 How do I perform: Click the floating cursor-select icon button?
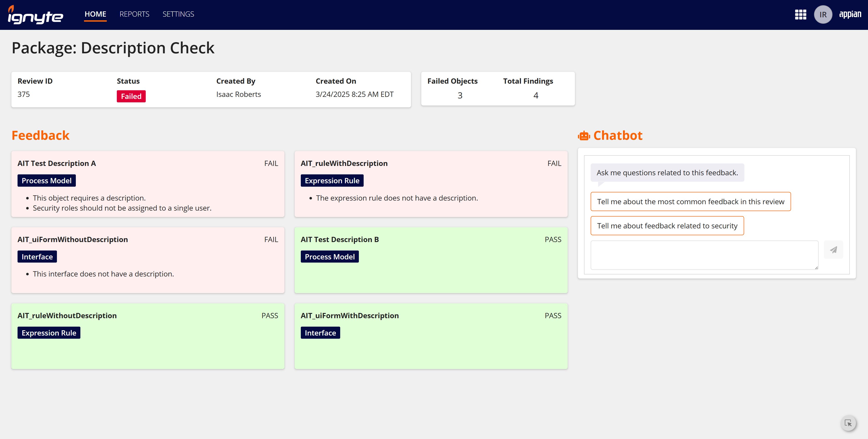tap(848, 423)
